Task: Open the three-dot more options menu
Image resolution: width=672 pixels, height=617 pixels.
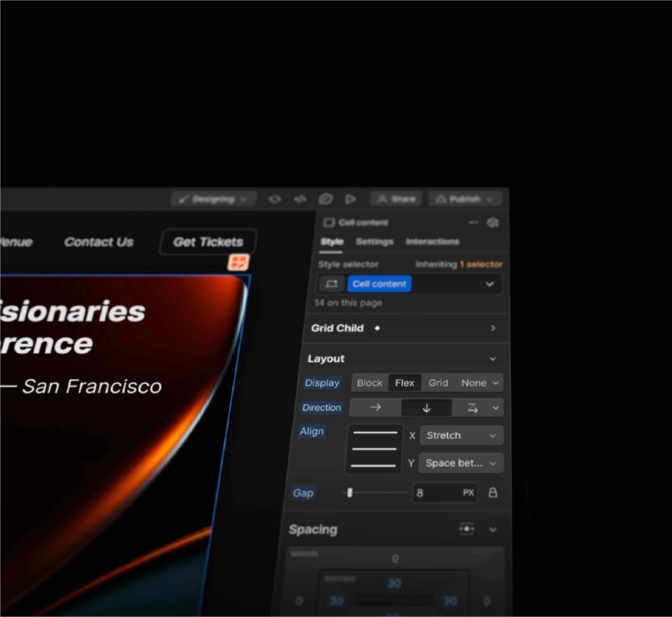Action: click(x=474, y=223)
